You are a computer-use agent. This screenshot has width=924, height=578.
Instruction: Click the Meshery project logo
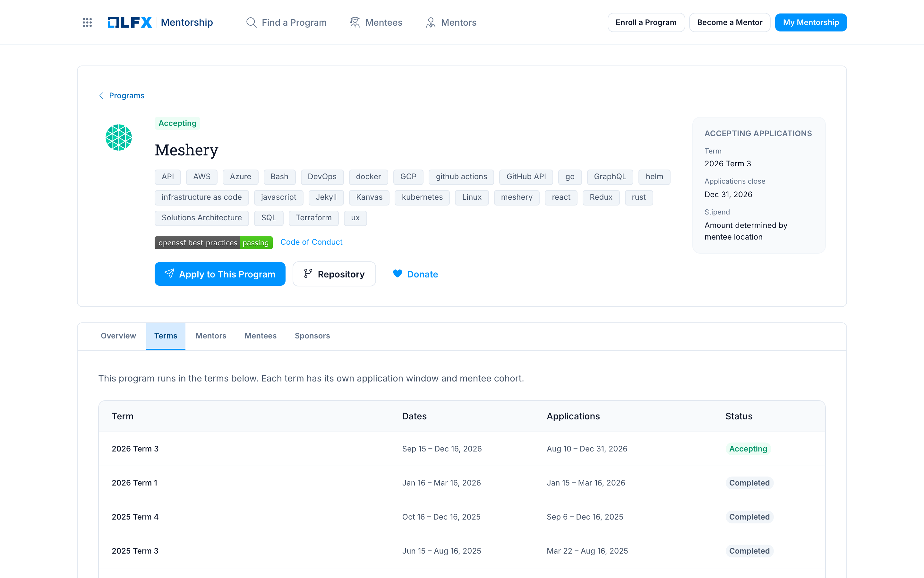tap(119, 137)
